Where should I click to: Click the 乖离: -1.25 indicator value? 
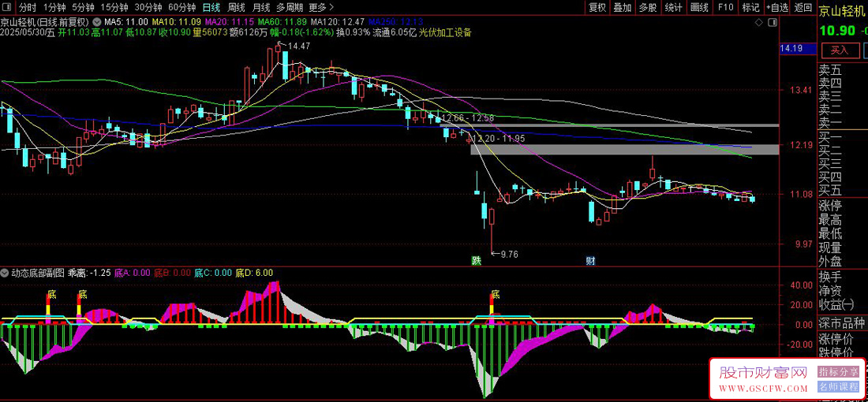[89, 273]
